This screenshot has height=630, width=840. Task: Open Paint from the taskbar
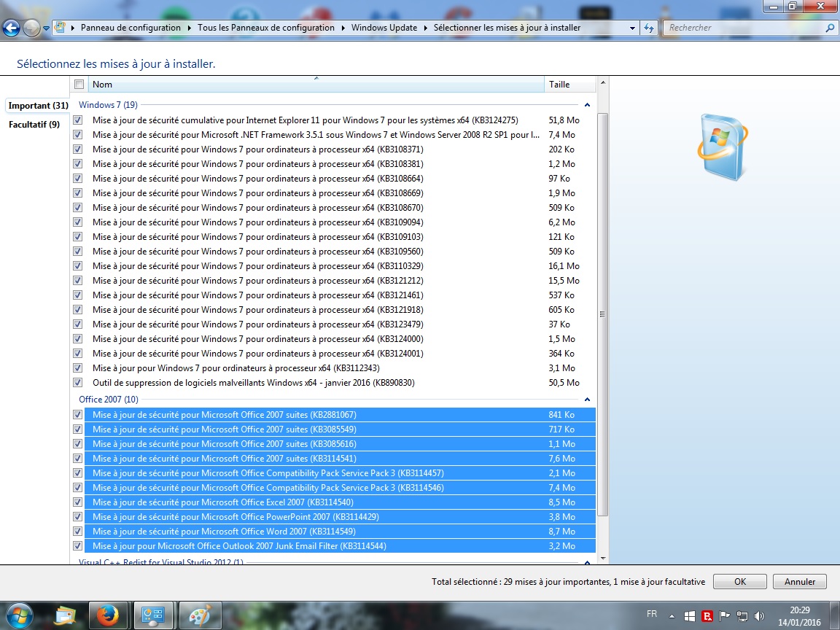pyautogui.click(x=199, y=616)
